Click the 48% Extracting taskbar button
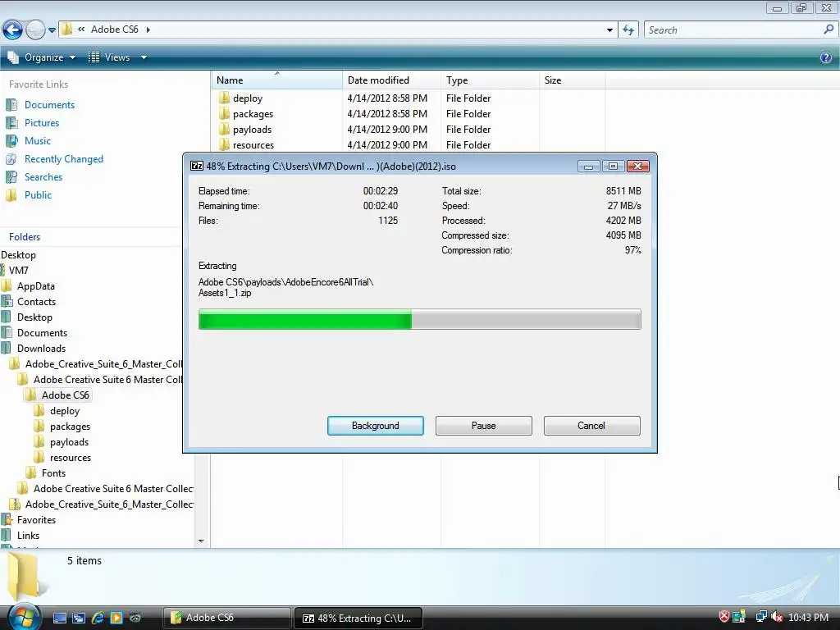840x630 pixels. point(358,618)
